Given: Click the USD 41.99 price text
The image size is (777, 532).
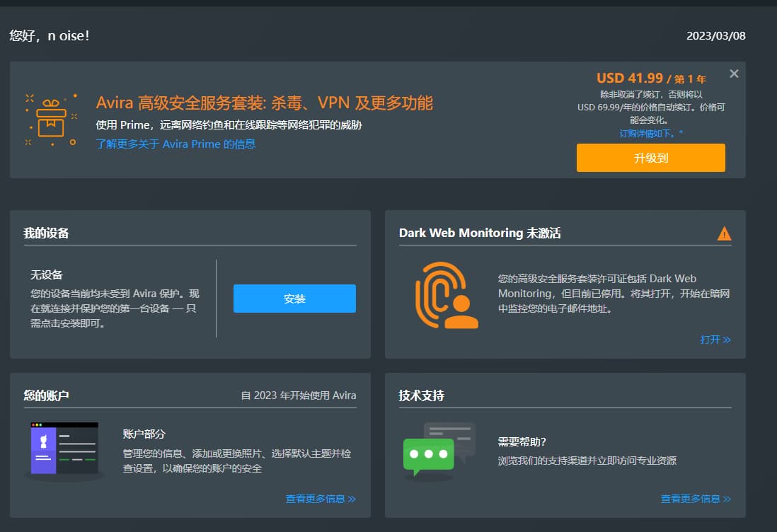Looking at the screenshot, I should click(x=629, y=79).
